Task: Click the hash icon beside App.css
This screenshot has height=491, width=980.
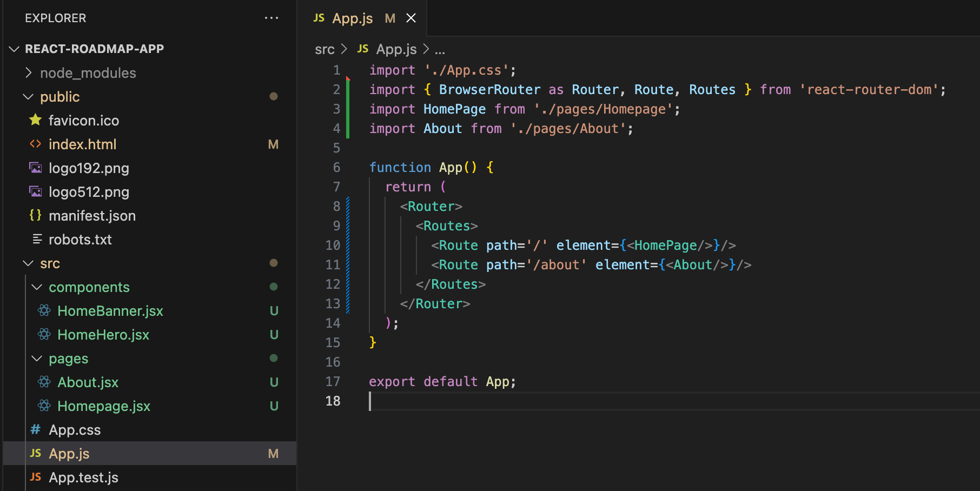Action: tap(36, 429)
